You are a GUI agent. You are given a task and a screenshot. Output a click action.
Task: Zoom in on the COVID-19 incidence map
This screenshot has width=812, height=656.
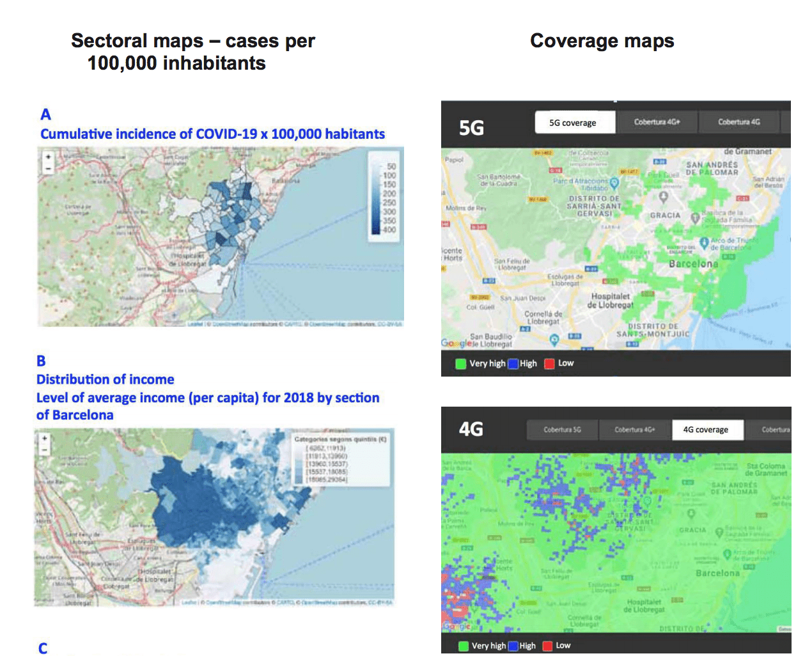(x=48, y=157)
